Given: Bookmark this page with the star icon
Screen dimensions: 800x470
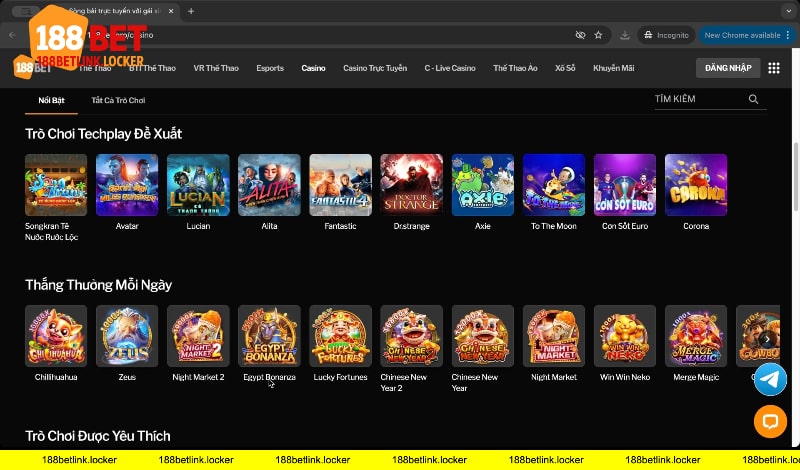Looking at the screenshot, I should pos(598,35).
